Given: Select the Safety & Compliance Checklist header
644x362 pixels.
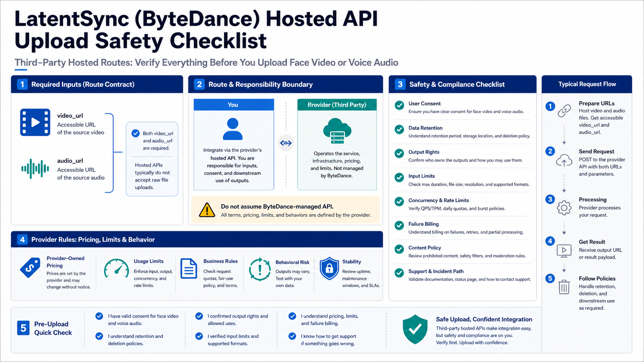Looking at the screenshot, I should pos(463,84).
